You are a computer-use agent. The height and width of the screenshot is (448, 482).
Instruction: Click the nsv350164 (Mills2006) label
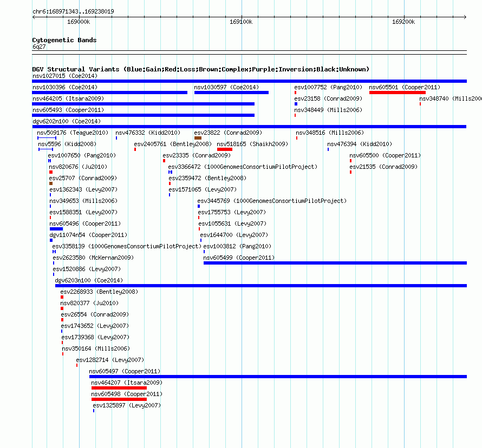click(96, 348)
